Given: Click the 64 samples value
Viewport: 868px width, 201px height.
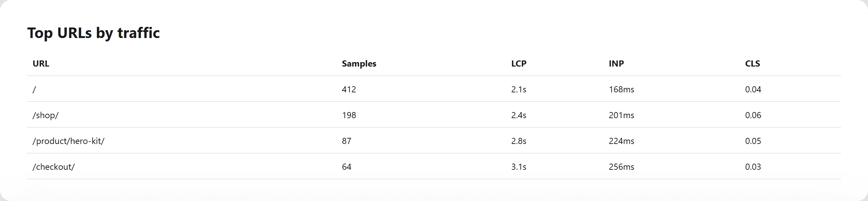Looking at the screenshot, I should pyautogui.click(x=347, y=167).
